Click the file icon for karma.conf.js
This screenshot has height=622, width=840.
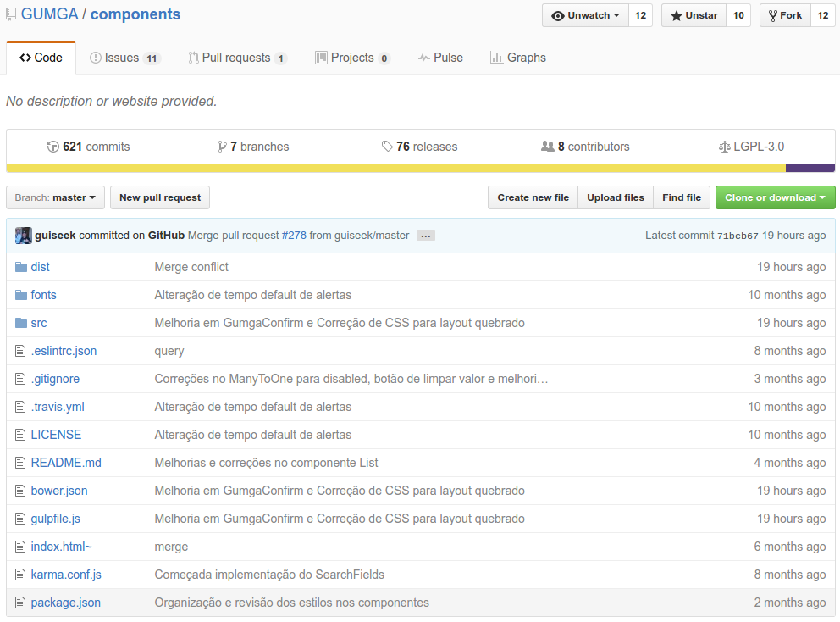(20, 575)
